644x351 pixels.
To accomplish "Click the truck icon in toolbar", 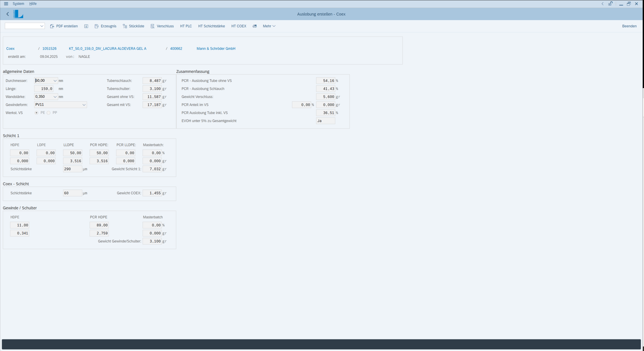I will coord(255,26).
